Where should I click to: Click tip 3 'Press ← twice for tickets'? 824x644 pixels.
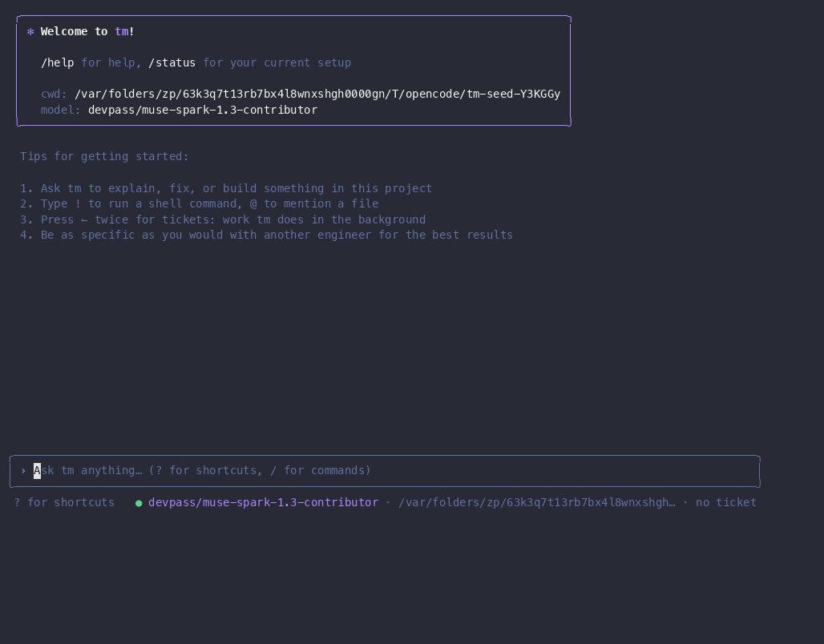[x=223, y=219]
